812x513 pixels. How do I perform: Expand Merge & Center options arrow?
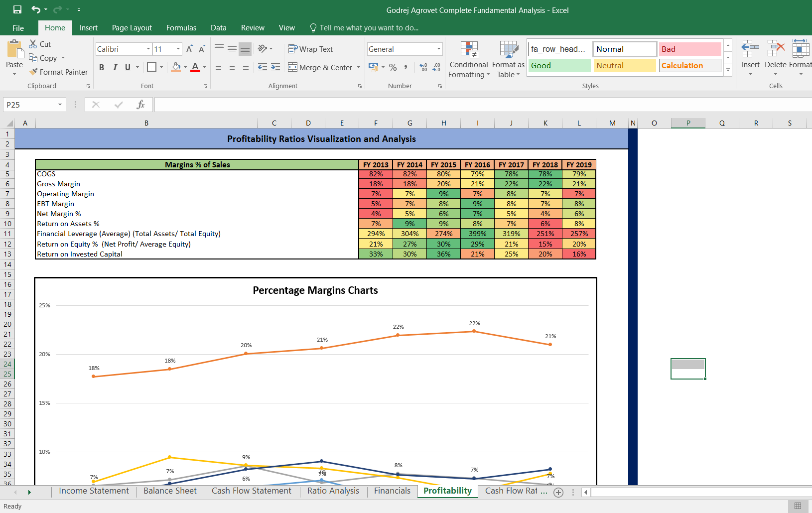[359, 67]
